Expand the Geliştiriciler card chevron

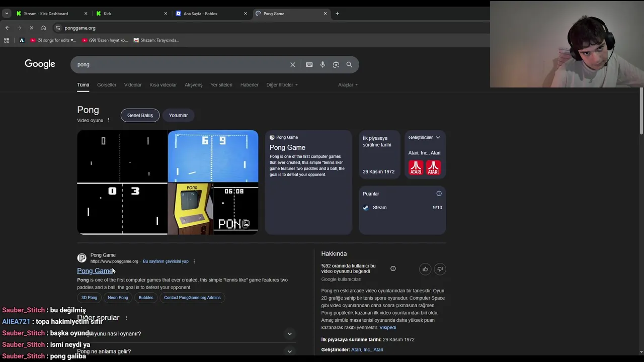[438, 137]
